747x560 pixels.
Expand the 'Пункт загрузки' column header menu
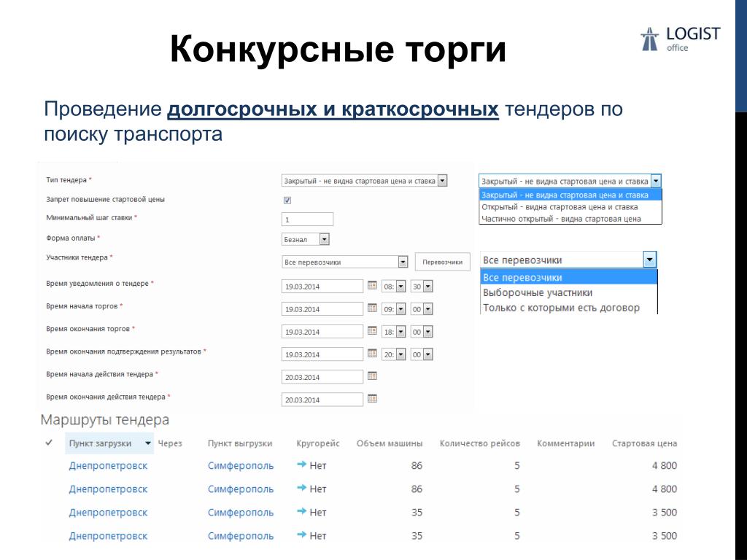click(147, 443)
